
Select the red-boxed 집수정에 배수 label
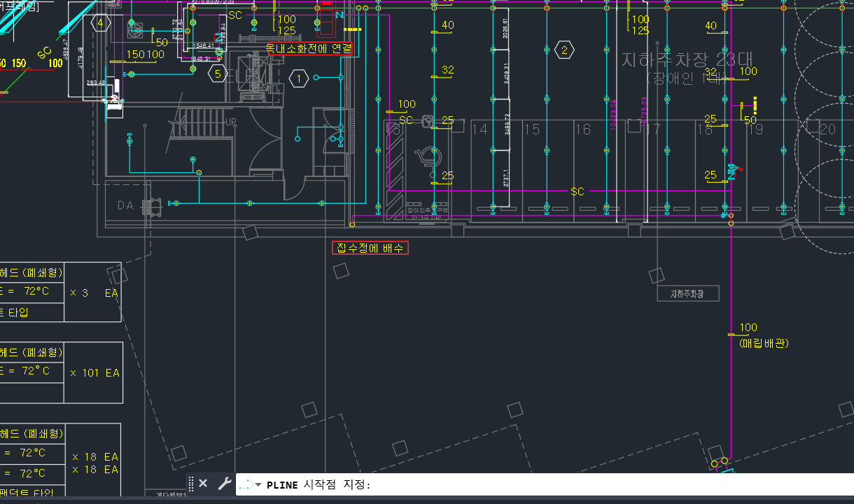(x=370, y=248)
